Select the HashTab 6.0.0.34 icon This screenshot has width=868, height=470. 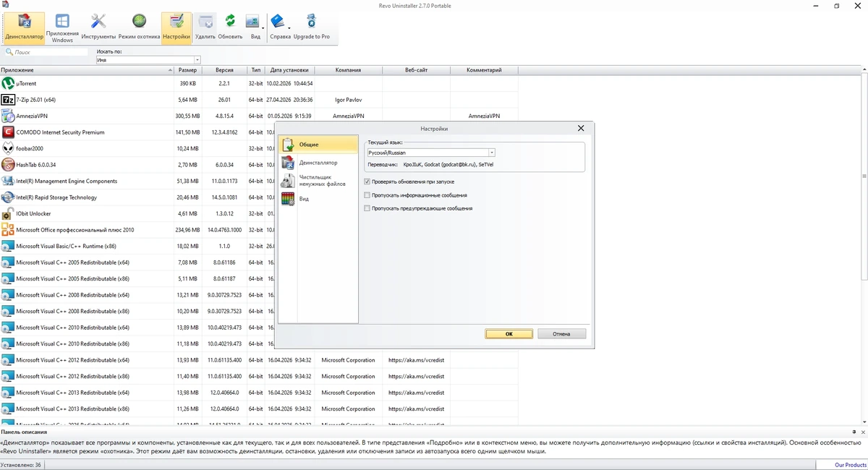tap(8, 165)
